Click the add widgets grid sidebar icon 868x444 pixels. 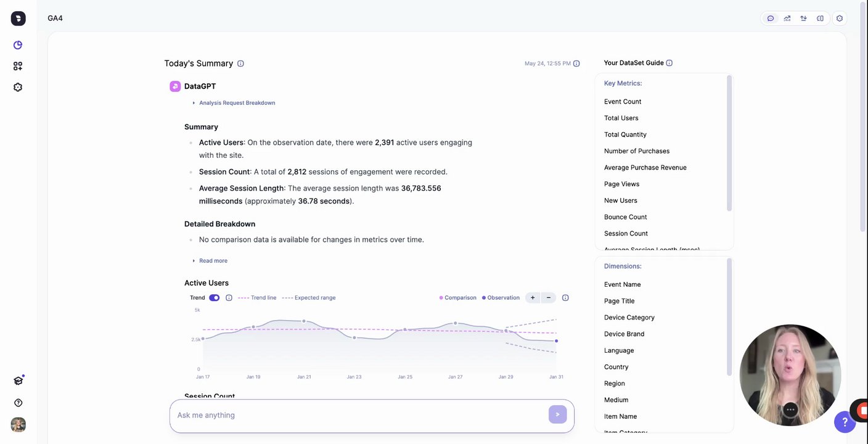18,66
